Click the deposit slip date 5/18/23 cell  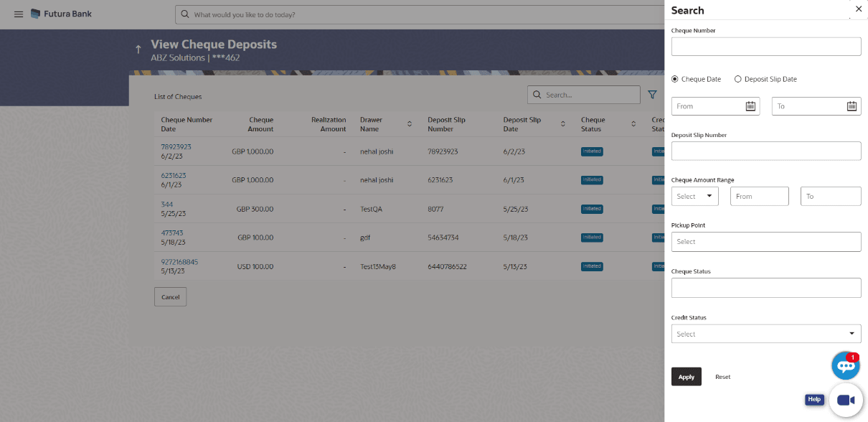point(516,238)
